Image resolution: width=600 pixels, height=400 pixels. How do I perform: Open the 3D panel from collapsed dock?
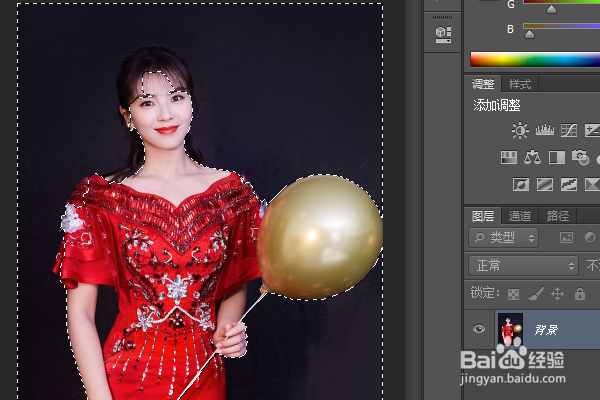(x=443, y=34)
